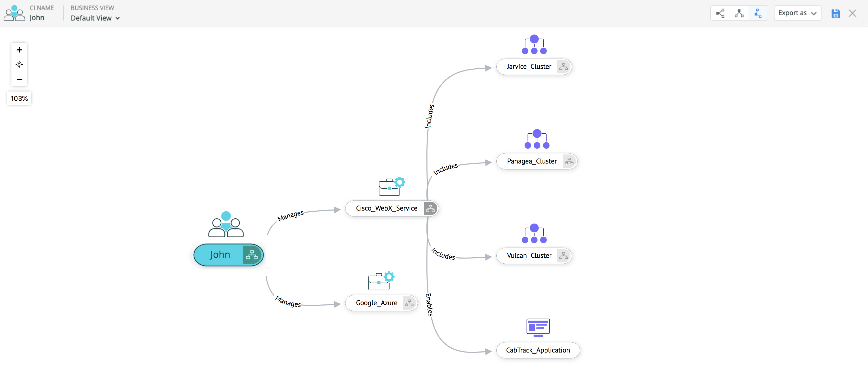Recenter the map with the target icon
This screenshot has width=868, height=378.
(x=19, y=64)
